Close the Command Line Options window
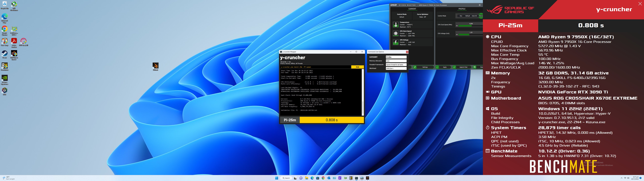 [x=407, y=52]
